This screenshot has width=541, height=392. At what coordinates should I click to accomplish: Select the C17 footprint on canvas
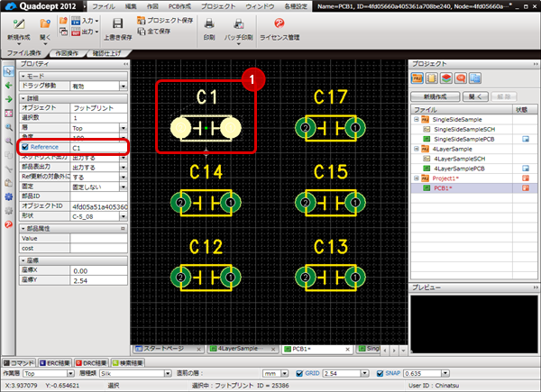point(330,128)
